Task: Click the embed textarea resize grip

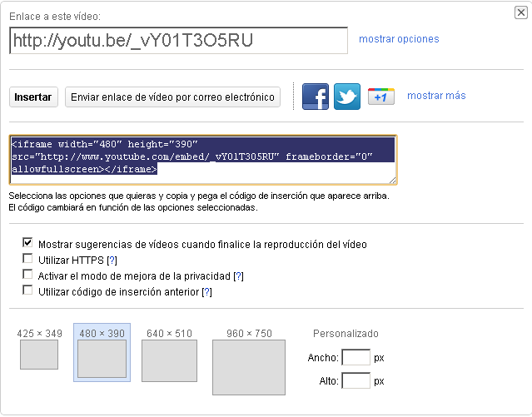Action: click(x=393, y=181)
